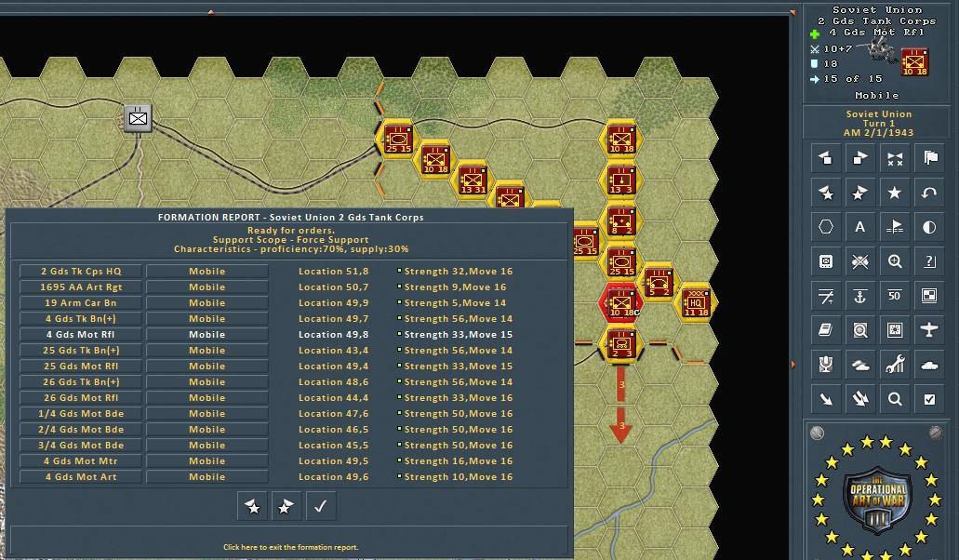The height and width of the screenshot is (560, 959).
Task: Toggle Mobile status for 2 Gds Tk Cps HQ
Action: [206, 272]
